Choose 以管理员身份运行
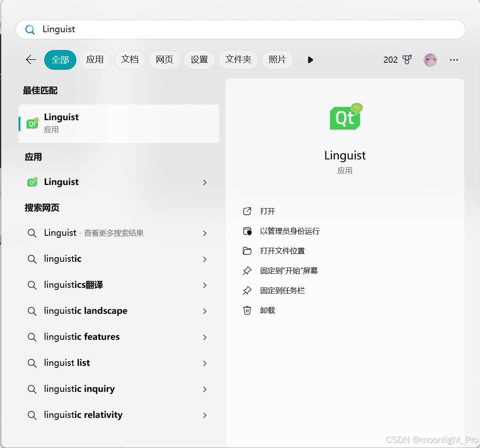Viewport: 480px width, 448px height. pos(290,231)
